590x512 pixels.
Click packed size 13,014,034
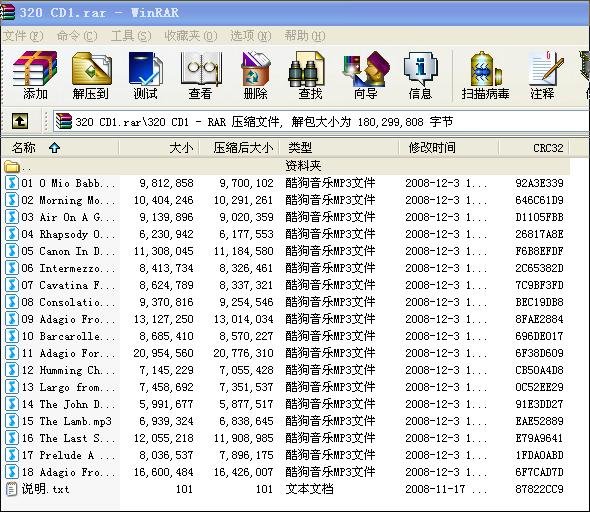click(243, 319)
